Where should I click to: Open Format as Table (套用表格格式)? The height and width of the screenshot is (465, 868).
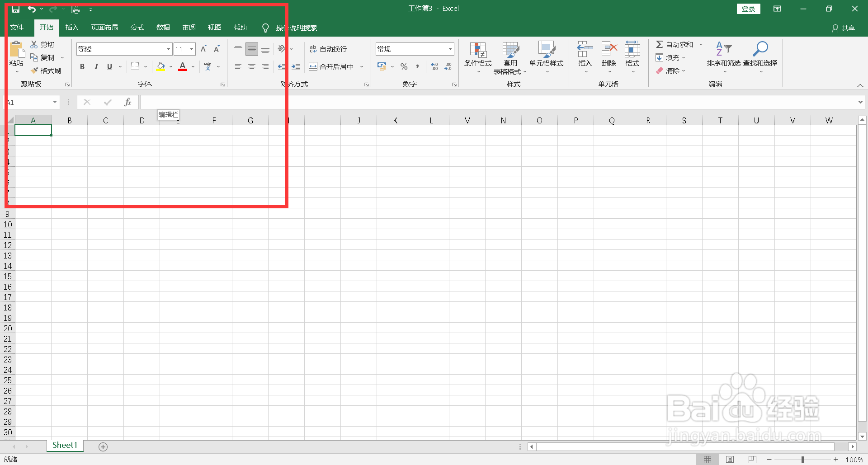[510, 58]
